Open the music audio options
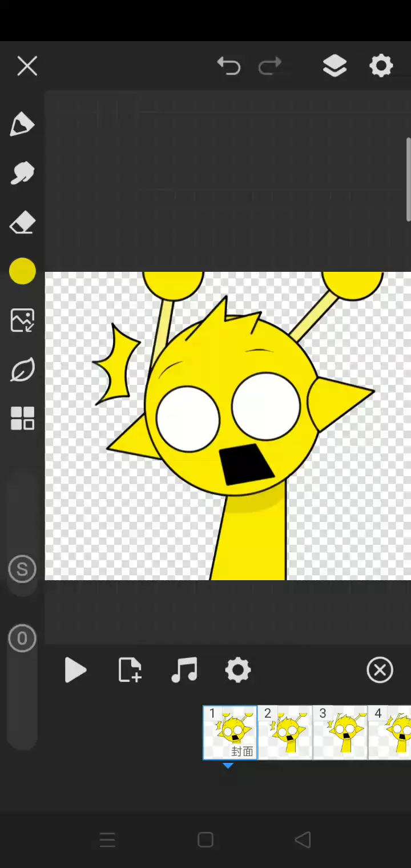The width and height of the screenshot is (411, 868). coord(184,670)
